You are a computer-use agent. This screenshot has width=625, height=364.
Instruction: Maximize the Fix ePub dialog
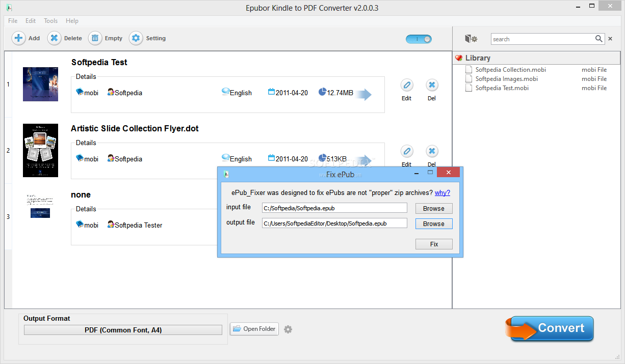pyautogui.click(x=430, y=173)
